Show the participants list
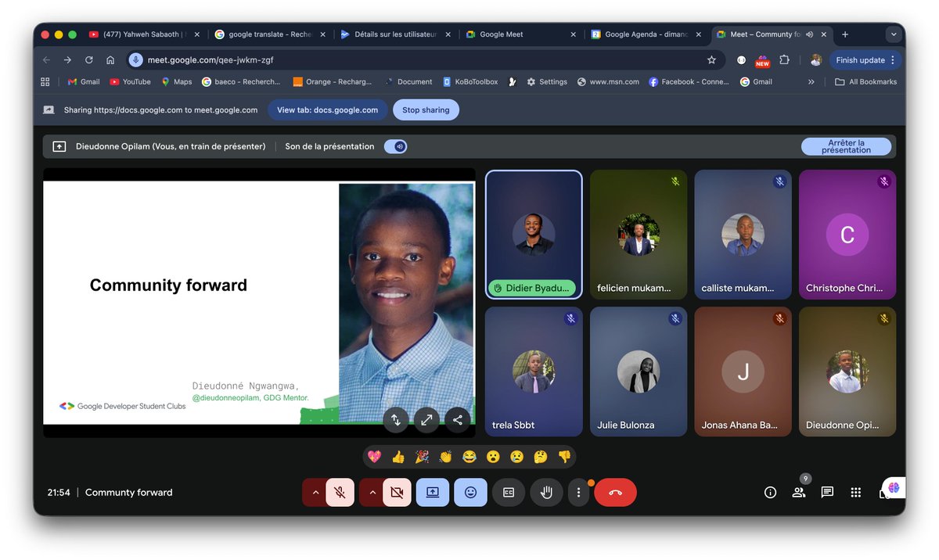The width and height of the screenshot is (939, 560). (799, 492)
